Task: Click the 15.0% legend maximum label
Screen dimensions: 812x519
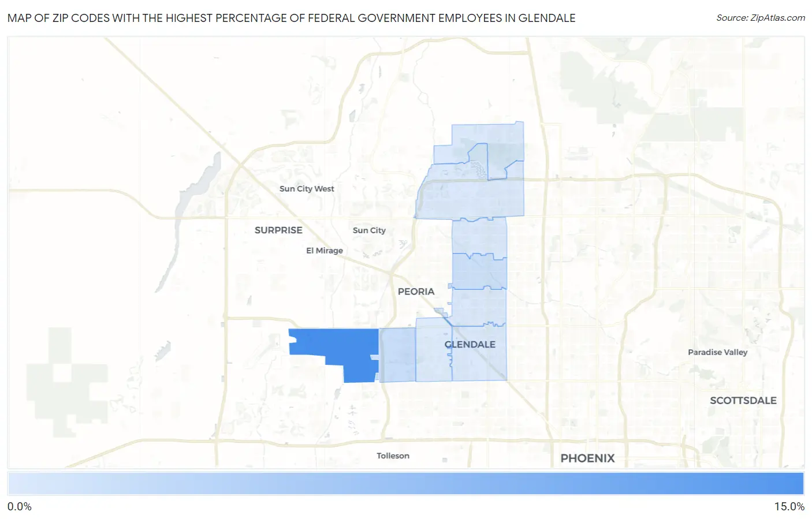Action: 789,506
